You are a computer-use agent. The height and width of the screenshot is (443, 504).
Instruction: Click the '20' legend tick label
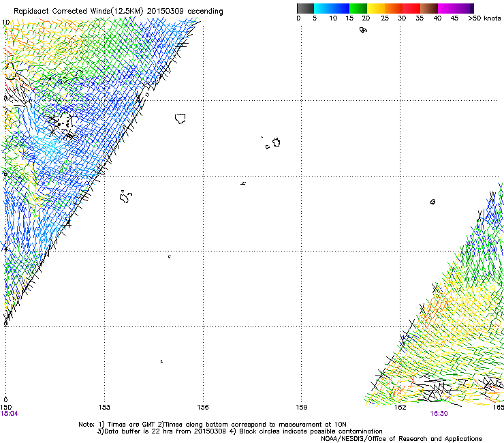(x=366, y=18)
